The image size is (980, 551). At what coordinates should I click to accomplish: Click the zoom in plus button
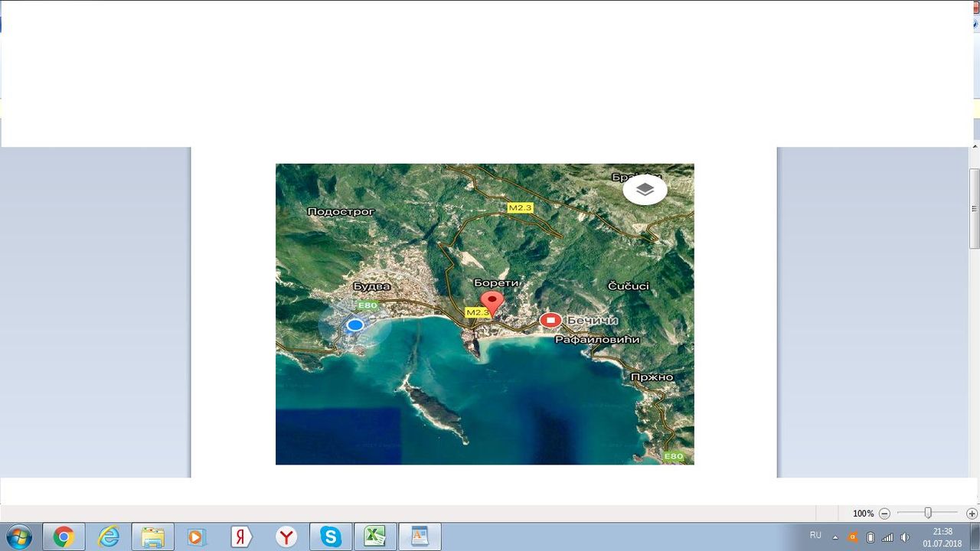coord(972,514)
